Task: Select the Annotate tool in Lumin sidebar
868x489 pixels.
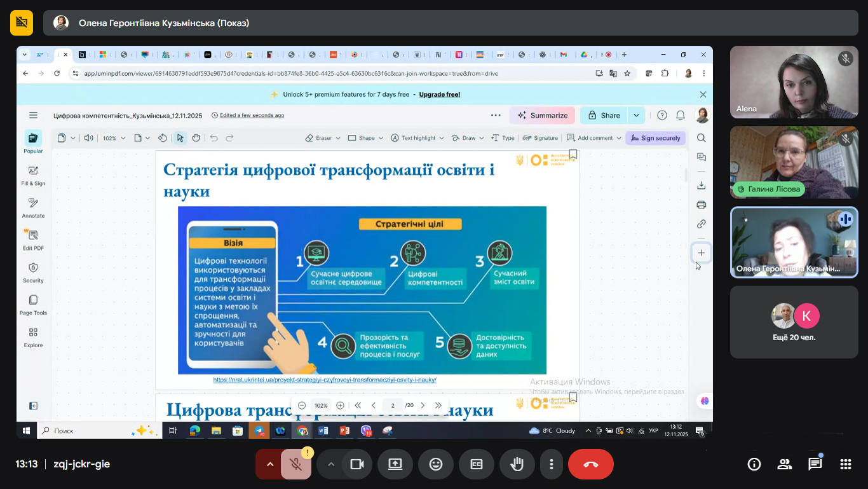Action: [x=33, y=207]
